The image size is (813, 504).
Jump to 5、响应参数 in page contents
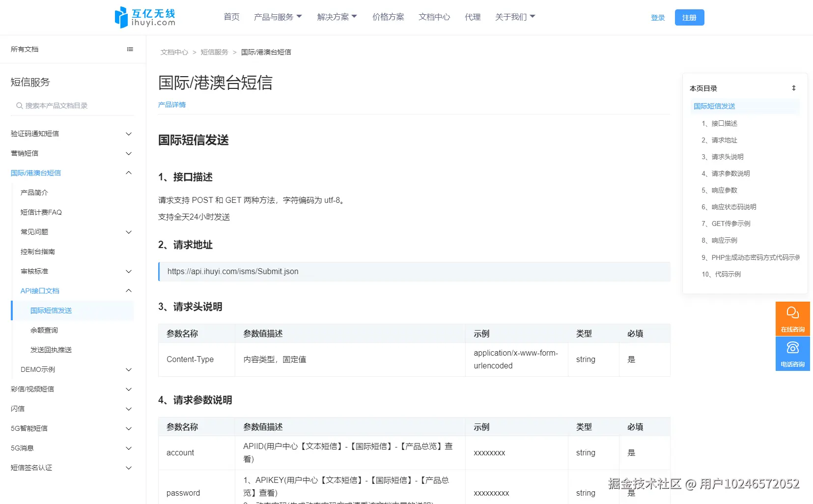719,190
